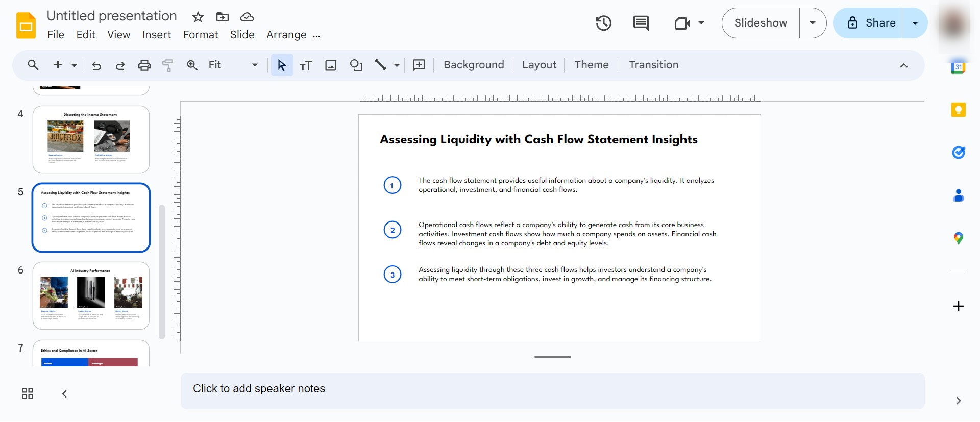Click the numbered circle 2 on slide

(x=393, y=230)
